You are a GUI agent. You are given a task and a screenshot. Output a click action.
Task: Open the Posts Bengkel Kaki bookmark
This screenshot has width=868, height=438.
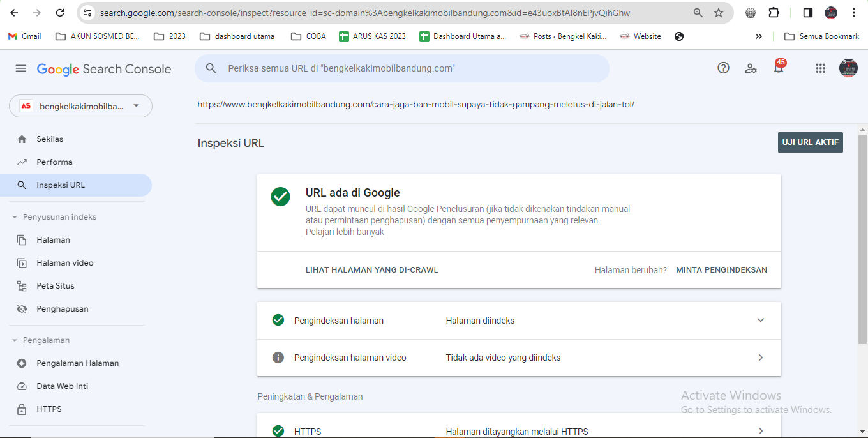pyautogui.click(x=563, y=36)
